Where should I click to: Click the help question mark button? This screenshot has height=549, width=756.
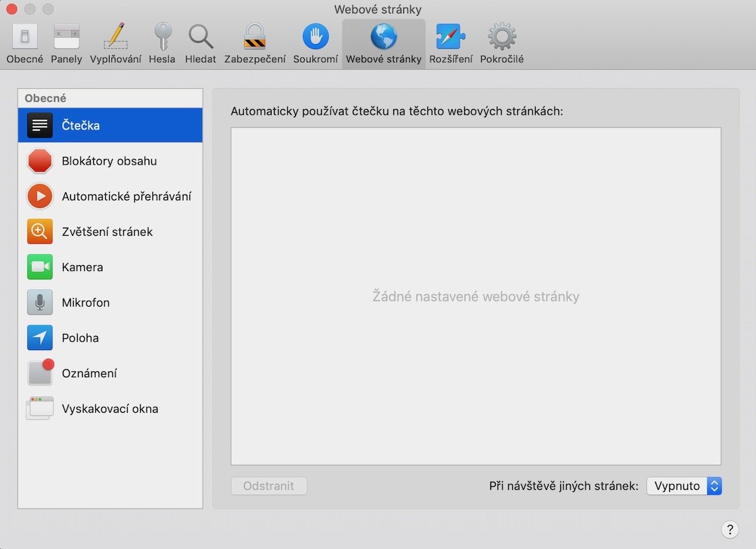[x=729, y=529]
